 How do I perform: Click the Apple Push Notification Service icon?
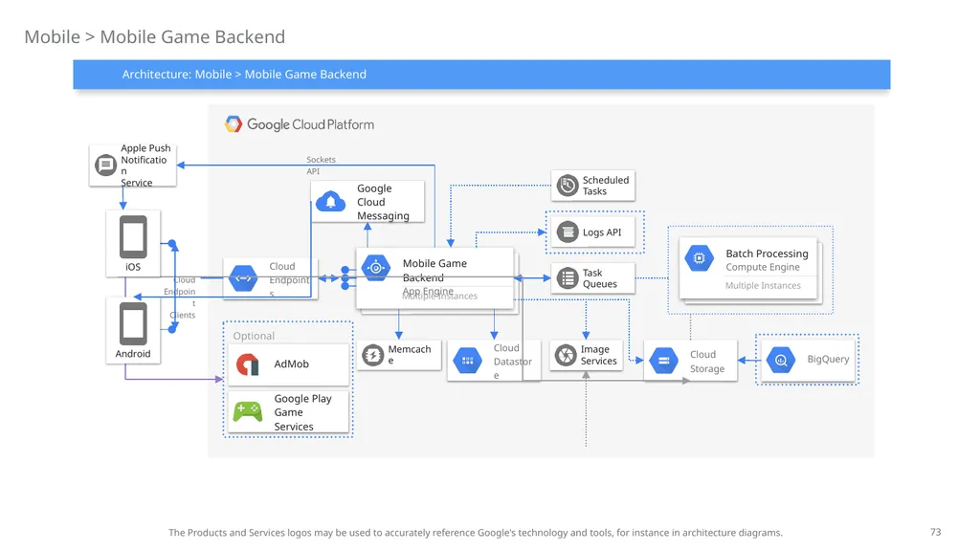click(105, 165)
